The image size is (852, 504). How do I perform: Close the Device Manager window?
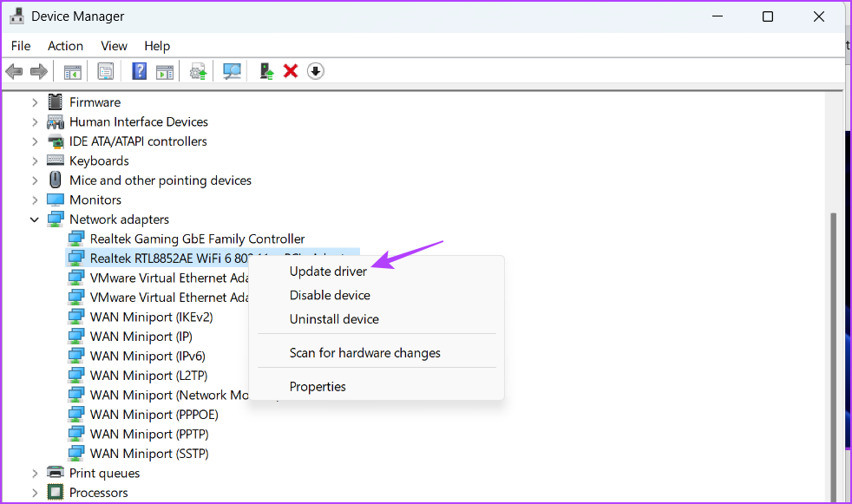click(x=819, y=16)
